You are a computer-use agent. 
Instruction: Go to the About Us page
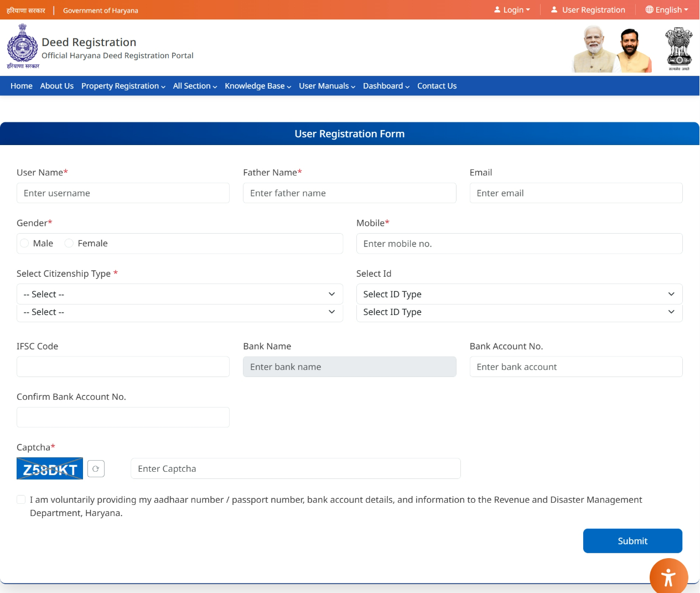(56, 86)
